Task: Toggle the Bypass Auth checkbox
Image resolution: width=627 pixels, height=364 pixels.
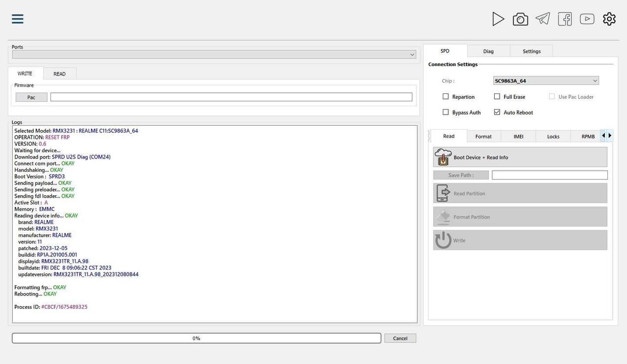Action: [446, 112]
